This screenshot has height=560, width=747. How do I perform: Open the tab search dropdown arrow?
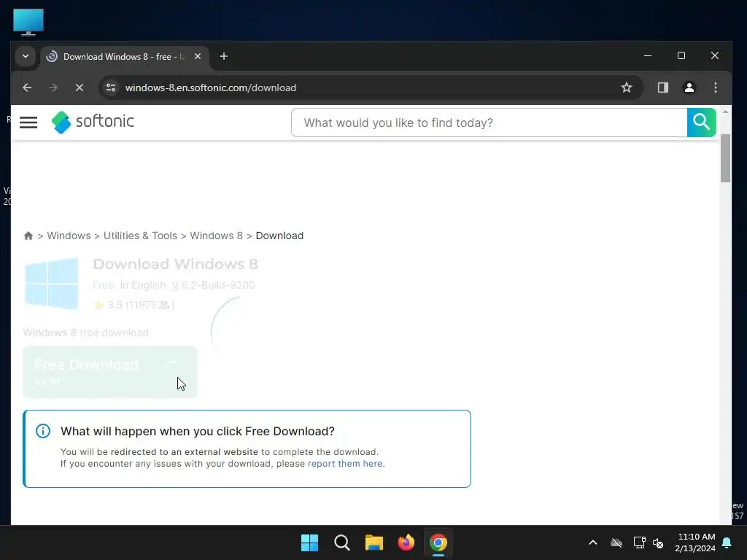26,56
